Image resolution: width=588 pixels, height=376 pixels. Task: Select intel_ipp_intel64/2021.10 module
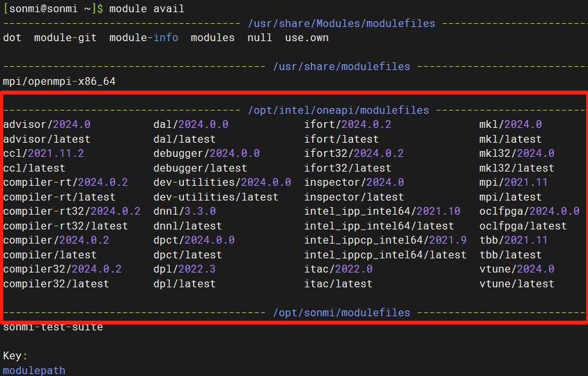click(382, 211)
